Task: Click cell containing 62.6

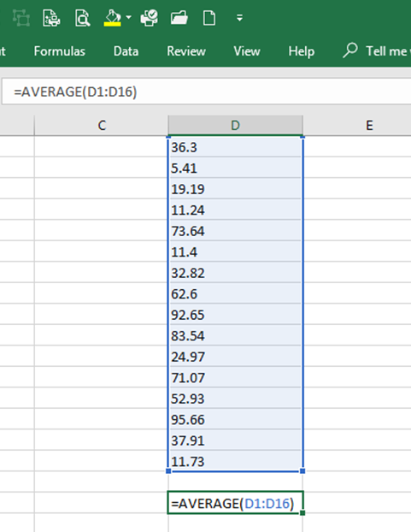Action: click(x=235, y=293)
